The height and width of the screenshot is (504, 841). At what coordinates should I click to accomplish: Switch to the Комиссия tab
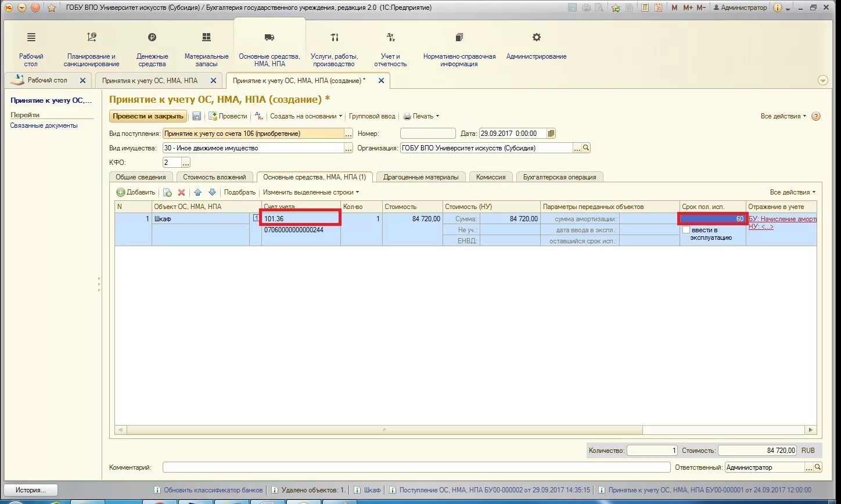pyautogui.click(x=490, y=177)
